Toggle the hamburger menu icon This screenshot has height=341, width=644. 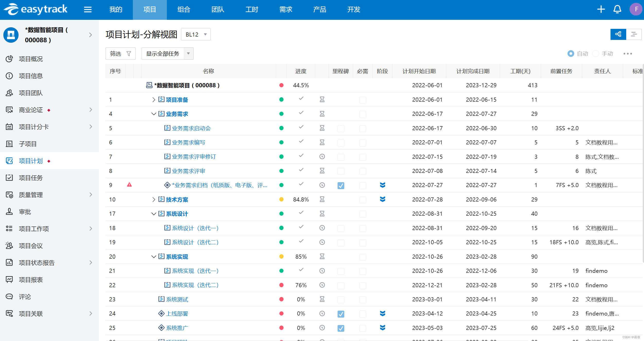click(x=88, y=10)
